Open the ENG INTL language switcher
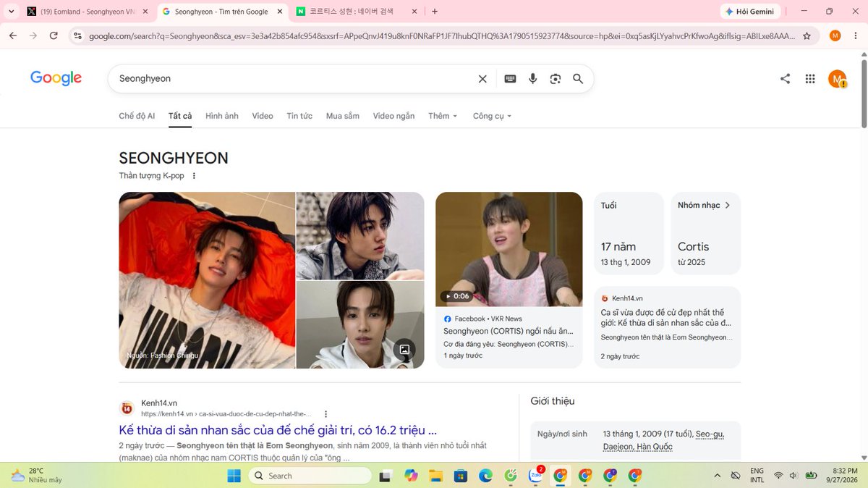 (757, 476)
